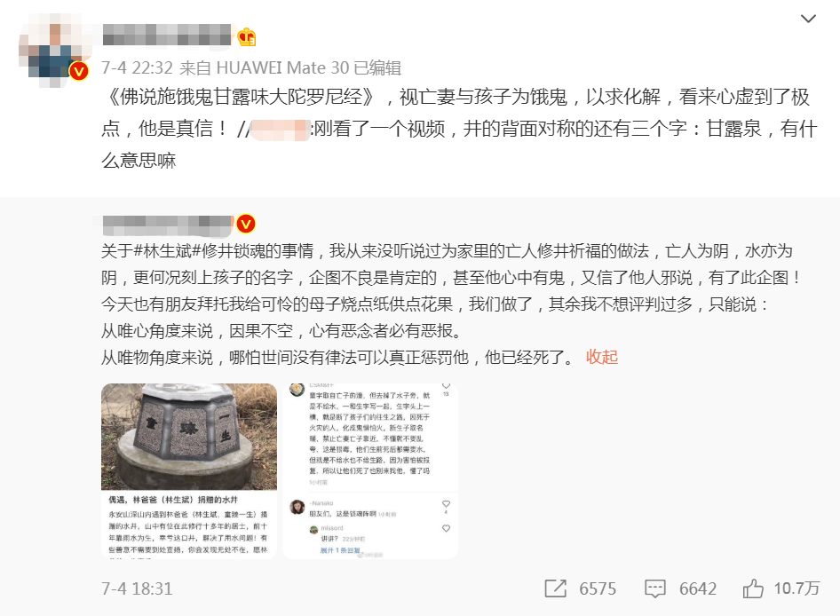840x616 pixels.
Task: Click the repost share icon
Action: pos(555,588)
